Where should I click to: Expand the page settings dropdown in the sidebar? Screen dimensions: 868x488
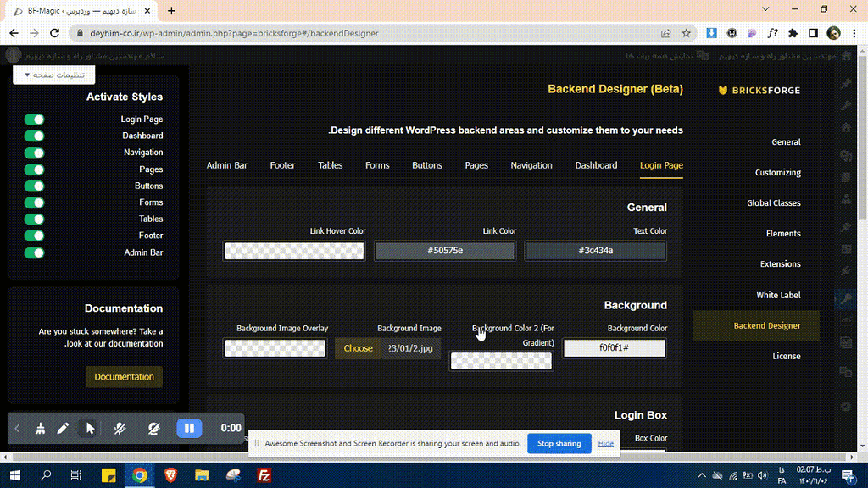point(53,75)
